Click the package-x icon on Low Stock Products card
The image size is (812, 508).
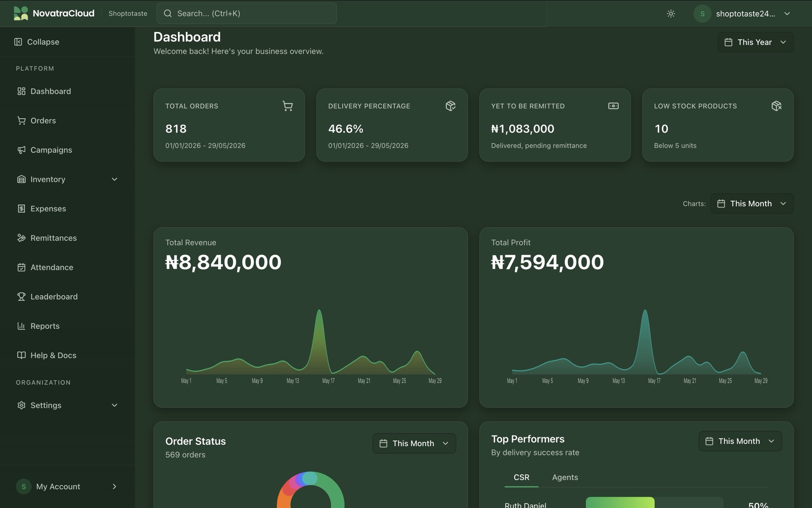click(776, 106)
